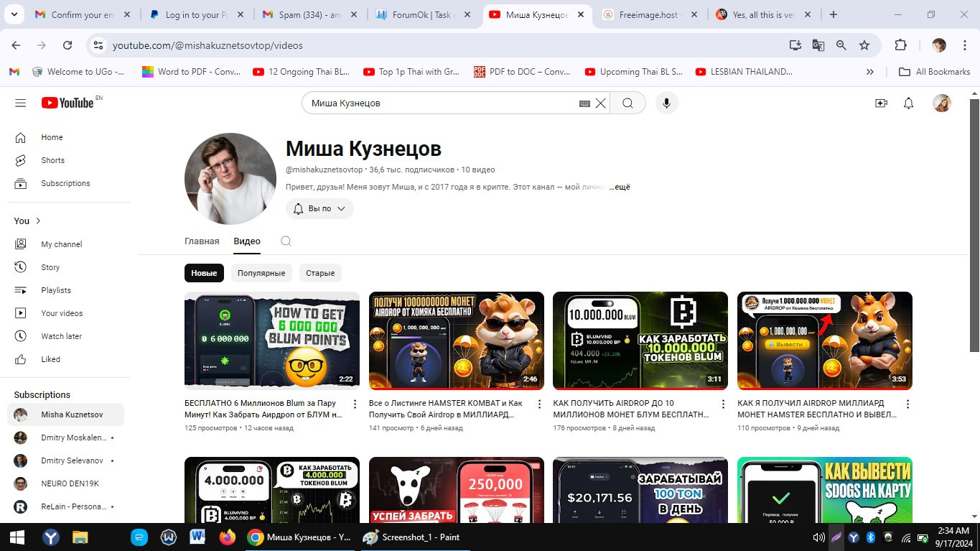Open more options for the 10 million BLUM video
Viewport: 980px width, 551px height.
pyautogui.click(x=723, y=404)
